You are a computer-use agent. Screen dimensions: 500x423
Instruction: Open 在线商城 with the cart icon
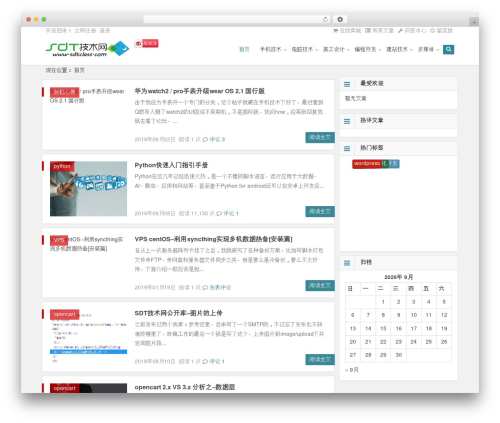tap(347, 31)
